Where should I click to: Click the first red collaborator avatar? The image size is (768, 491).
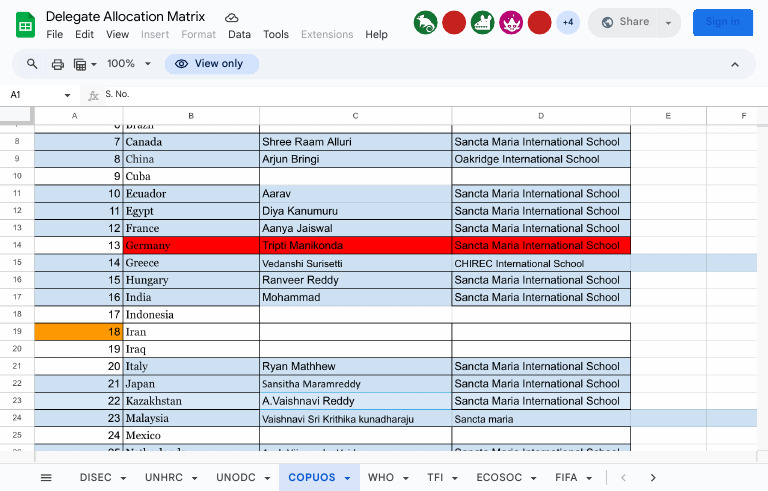click(x=454, y=23)
